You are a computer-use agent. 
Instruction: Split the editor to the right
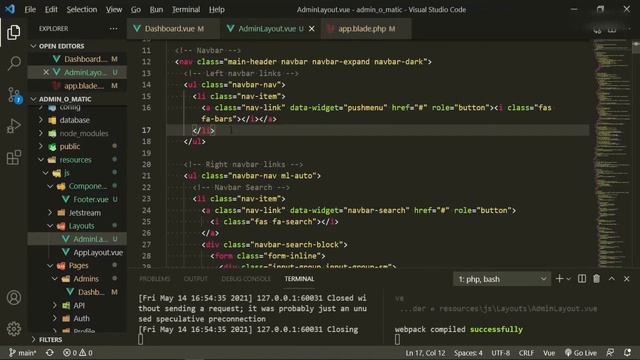click(x=612, y=29)
